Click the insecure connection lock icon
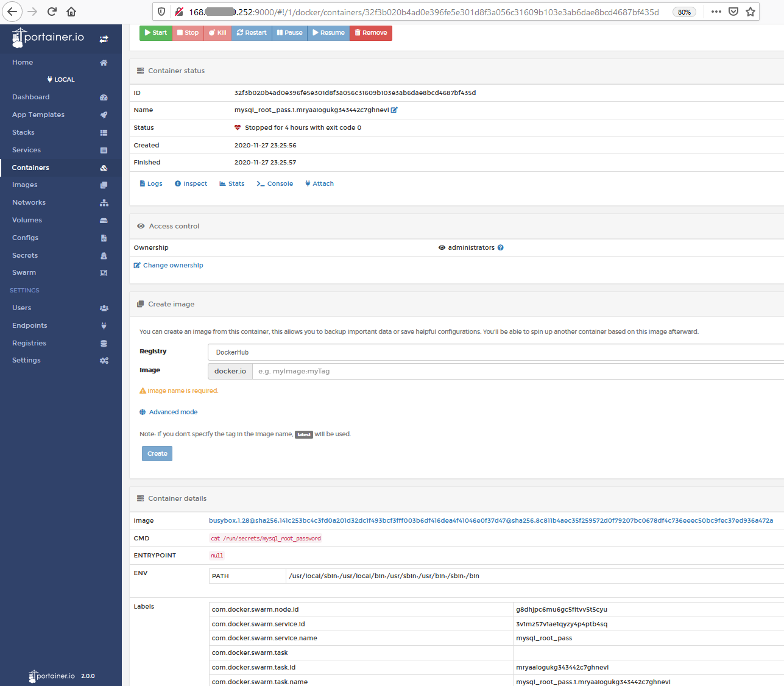 point(179,12)
